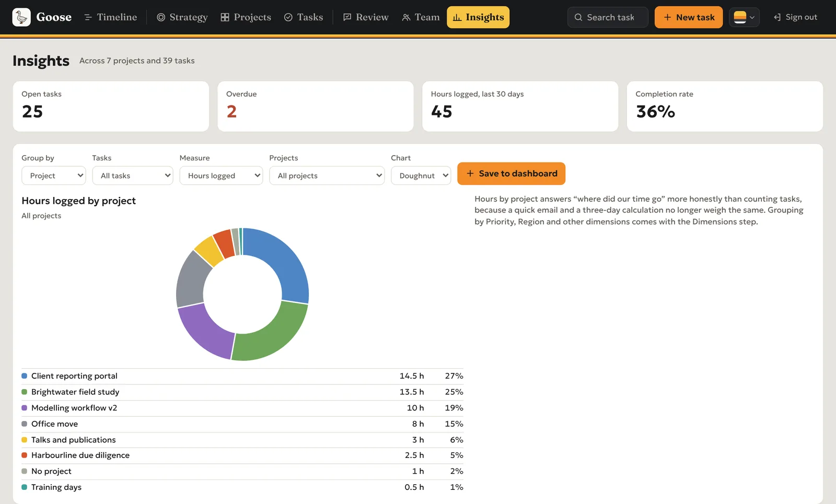Open the Projects filter dropdown

point(327,175)
